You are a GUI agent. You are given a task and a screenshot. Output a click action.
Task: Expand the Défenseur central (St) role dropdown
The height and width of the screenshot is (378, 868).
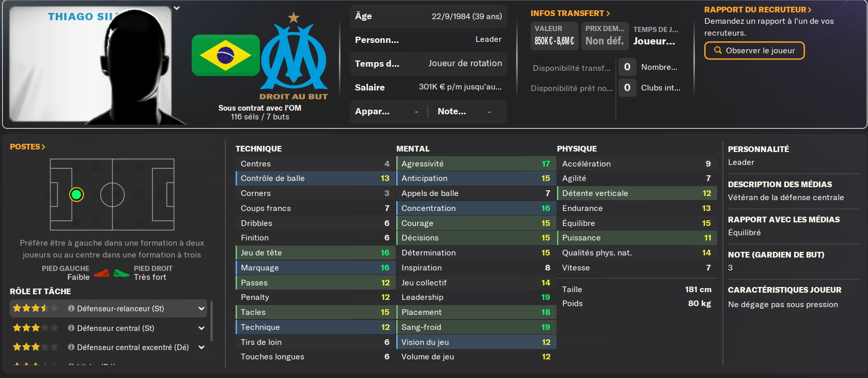(201, 328)
